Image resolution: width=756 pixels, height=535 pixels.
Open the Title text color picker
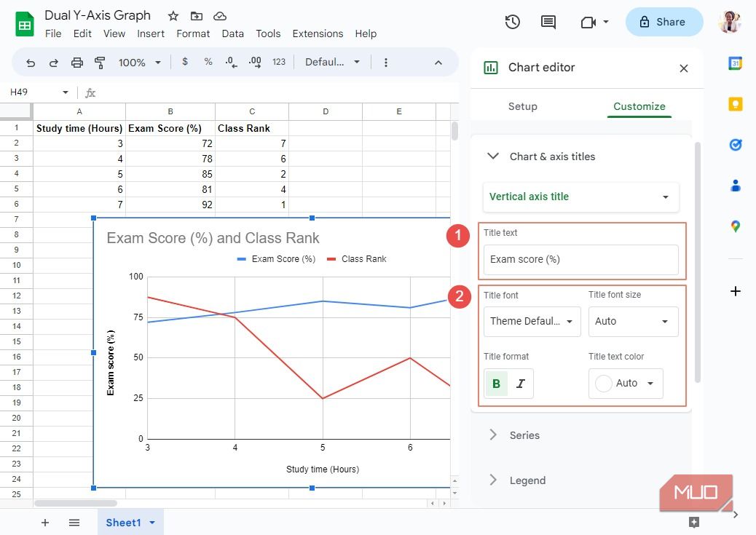(x=625, y=383)
